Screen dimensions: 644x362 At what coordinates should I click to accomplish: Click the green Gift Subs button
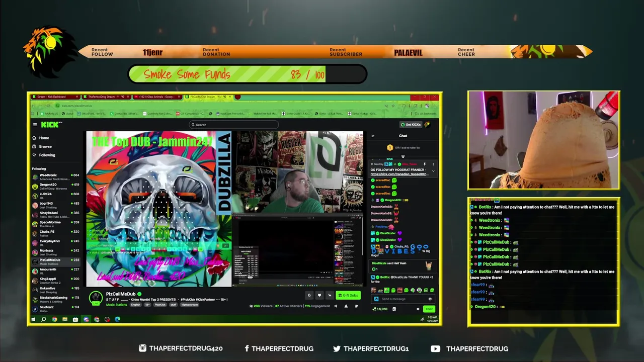pyautogui.click(x=348, y=295)
